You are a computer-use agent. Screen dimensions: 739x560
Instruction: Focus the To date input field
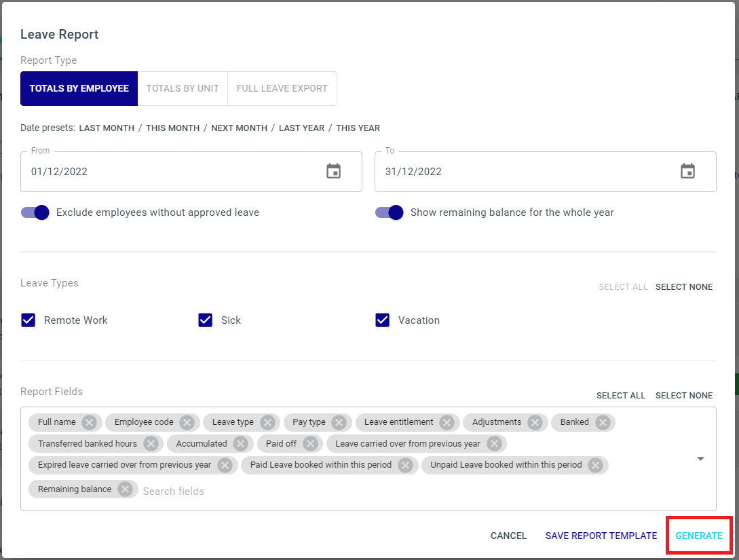[x=546, y=172]
